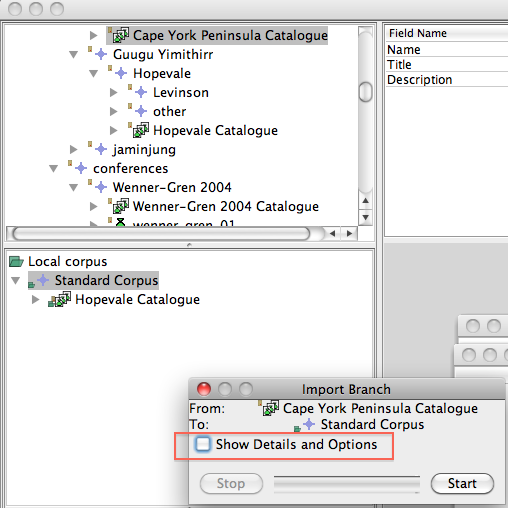Click the split-pane divider collapse handle

[189, 245]
